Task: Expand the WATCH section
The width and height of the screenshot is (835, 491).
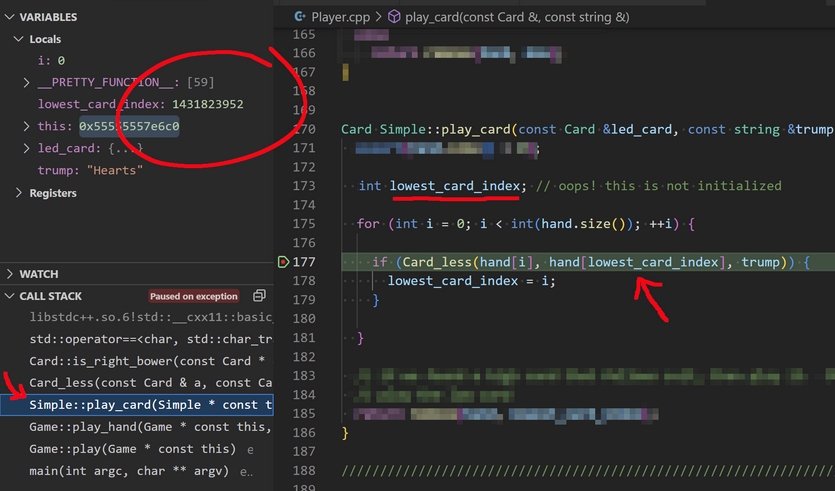Action: (x=10, y=274)
